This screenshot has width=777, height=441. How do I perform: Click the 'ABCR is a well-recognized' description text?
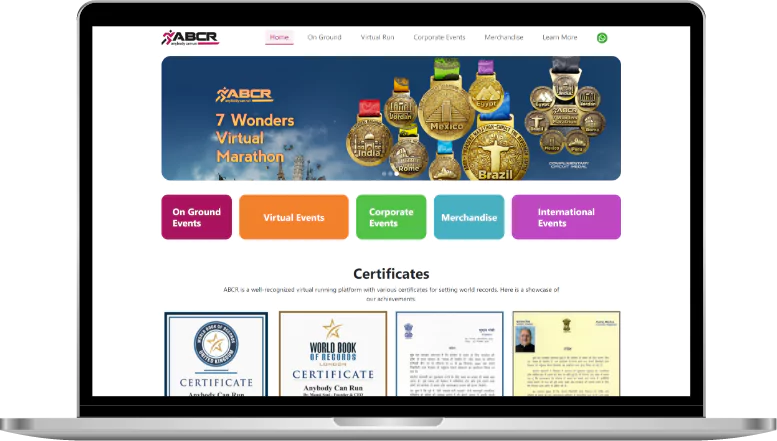click(391, 294)
